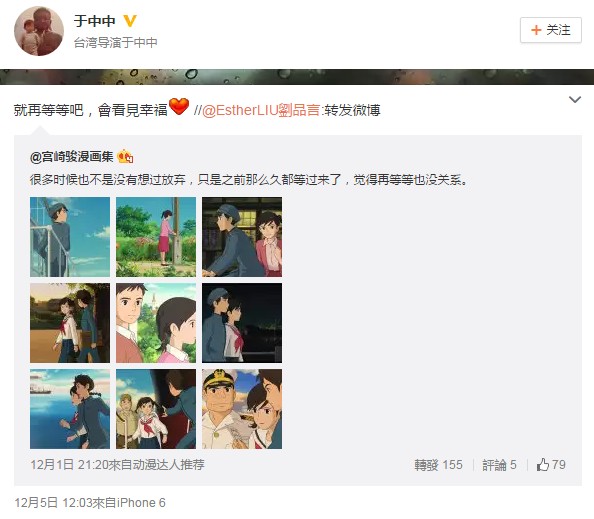Click the 12月1日 21:20 original post timestamp
The width and height of the screenshot is (594, 519).
(69, 465)
